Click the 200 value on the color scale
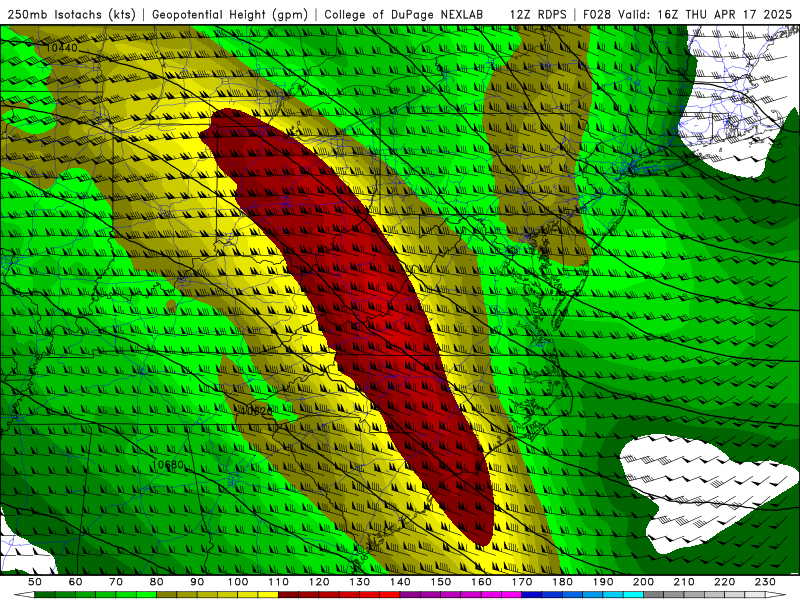 643,582
